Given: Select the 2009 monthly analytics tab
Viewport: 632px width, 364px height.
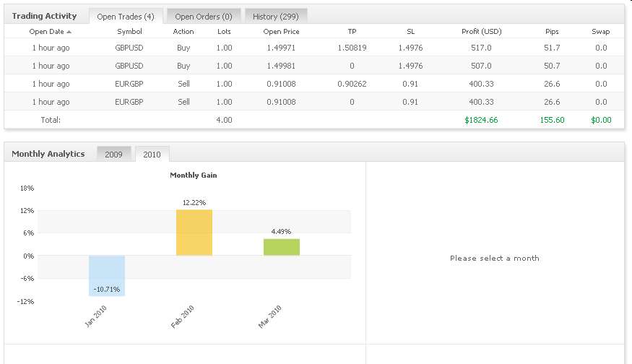Looking at the screenshot, I should tap(114, 154).
